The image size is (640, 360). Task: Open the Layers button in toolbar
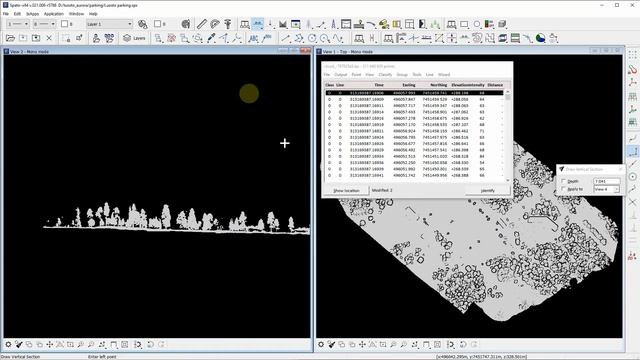(x=134, y=38)
